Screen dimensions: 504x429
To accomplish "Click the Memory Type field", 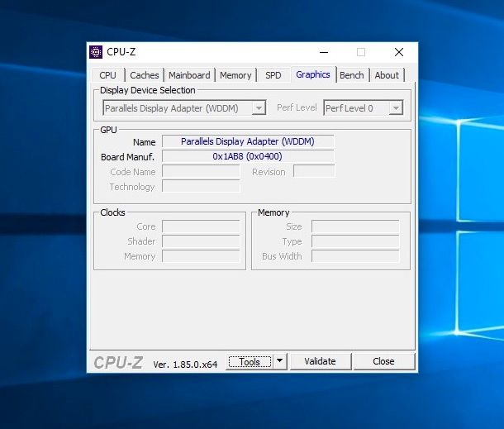I will click(x=355, y=241).
